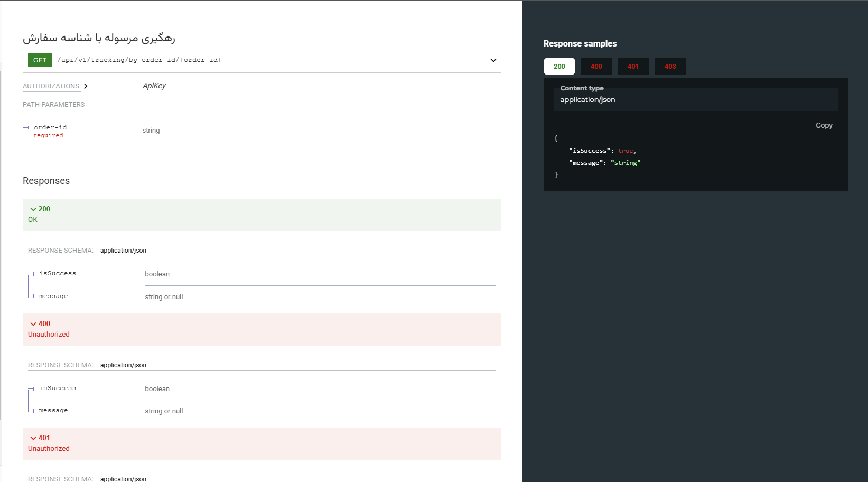
Task: Click the green GET method badge
Action: 40,60
